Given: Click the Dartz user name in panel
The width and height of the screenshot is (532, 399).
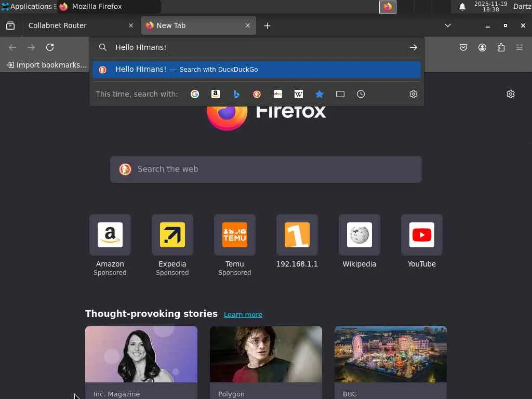Looking at the screenshot, I should tap(522, 6).
